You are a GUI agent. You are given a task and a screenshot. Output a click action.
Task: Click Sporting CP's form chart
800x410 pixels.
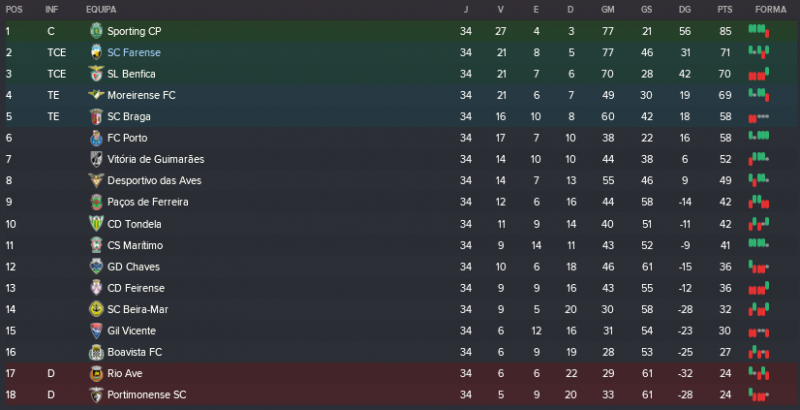click(x=760, y=31)
